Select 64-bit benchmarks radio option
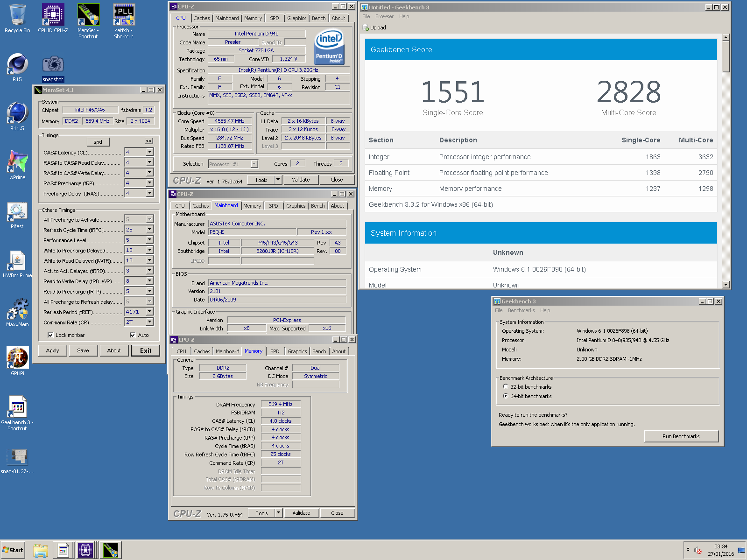 [x=505, y=396]
